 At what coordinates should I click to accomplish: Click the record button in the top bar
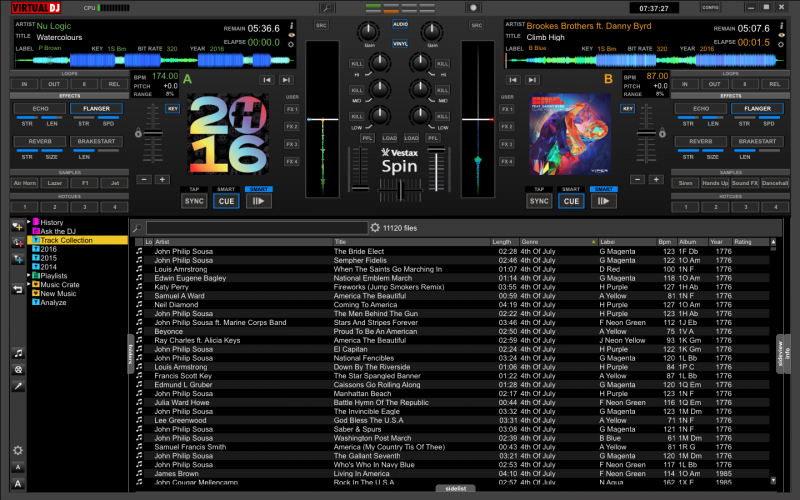point(473,8)
